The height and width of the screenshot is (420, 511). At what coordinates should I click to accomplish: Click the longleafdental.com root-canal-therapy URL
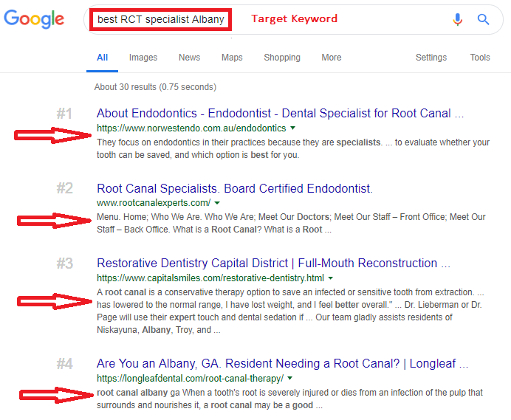click(x=190, y=378)
